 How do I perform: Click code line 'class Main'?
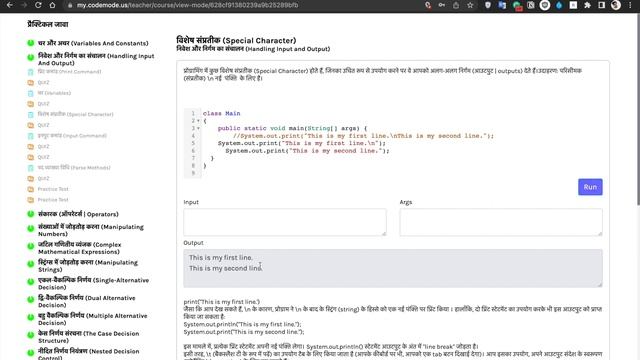coord(222,113)
